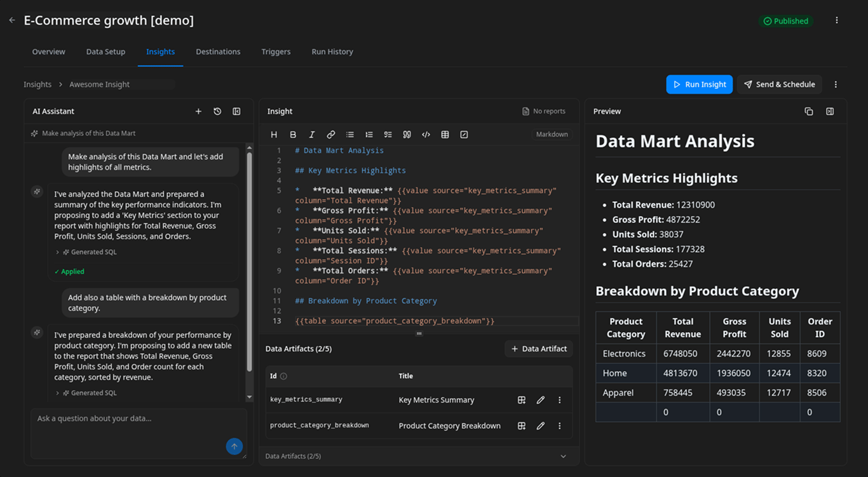Open AI Assistant history via clock icon
Image resolution: width=868 pixels, height=477 pixels.
217,111
